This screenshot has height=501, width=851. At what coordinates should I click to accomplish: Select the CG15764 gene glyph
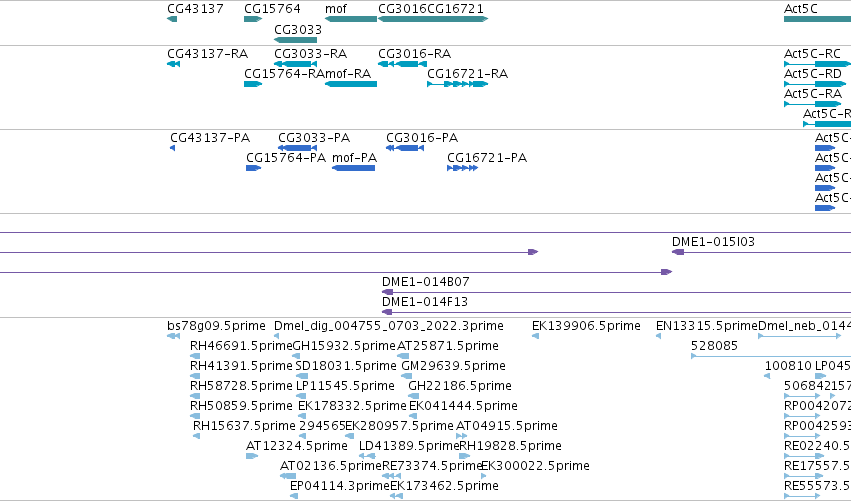coord(253,19)
